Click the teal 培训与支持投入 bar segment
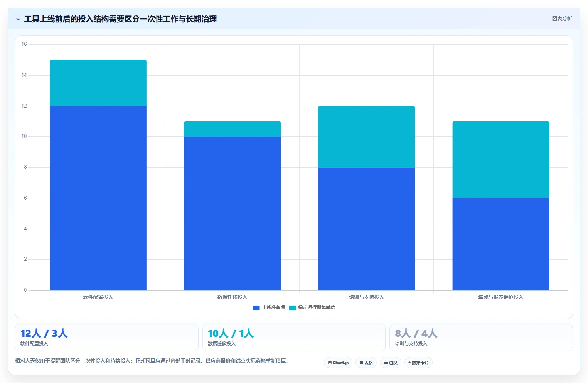The width and height of the screenshot is (588, 383). (366, 137)
